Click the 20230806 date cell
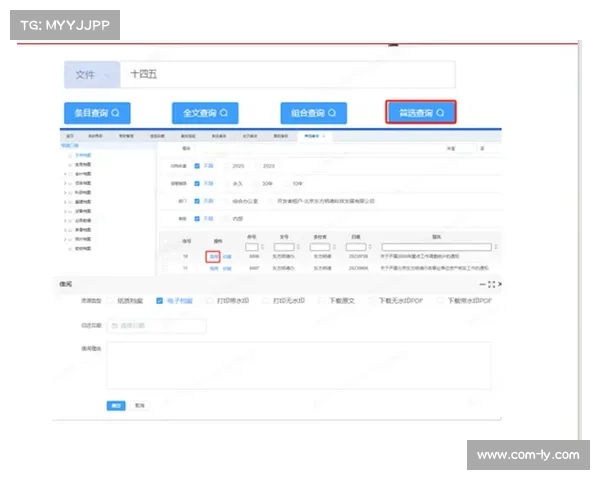 coord(358,268)
